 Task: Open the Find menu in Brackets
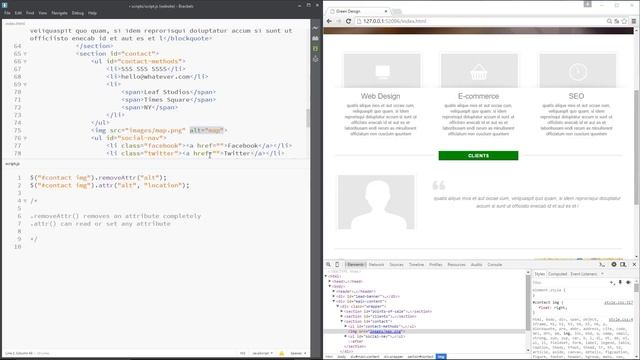tap(30, 13)
